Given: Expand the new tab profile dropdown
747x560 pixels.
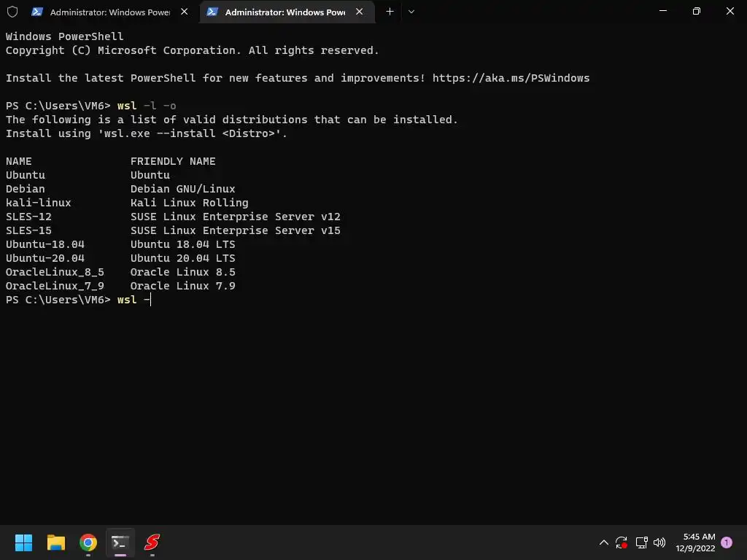Looking at the screenshot, I should (x=411, y=12).
